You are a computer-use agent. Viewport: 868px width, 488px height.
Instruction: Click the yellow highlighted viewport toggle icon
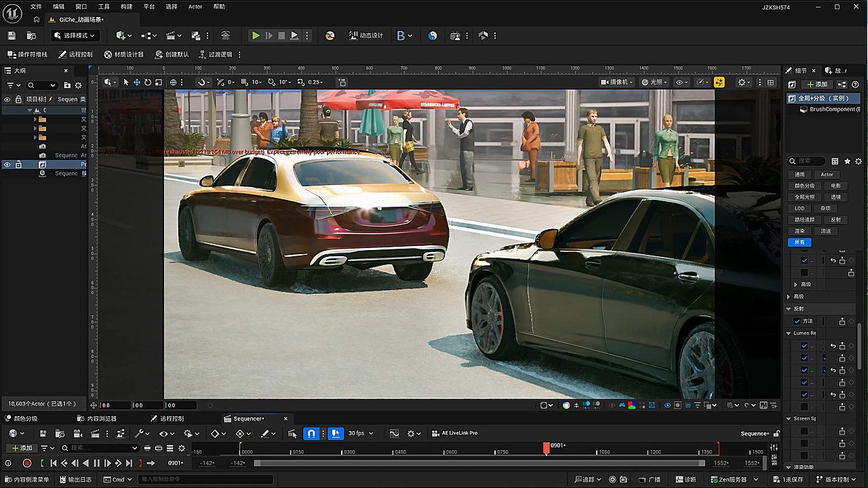(719, 82)
